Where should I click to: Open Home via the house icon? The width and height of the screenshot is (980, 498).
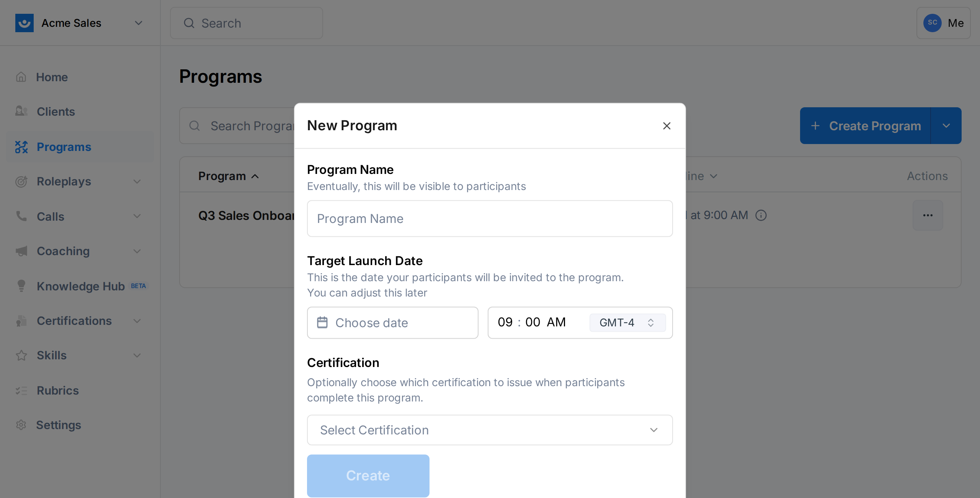point(21,77)
